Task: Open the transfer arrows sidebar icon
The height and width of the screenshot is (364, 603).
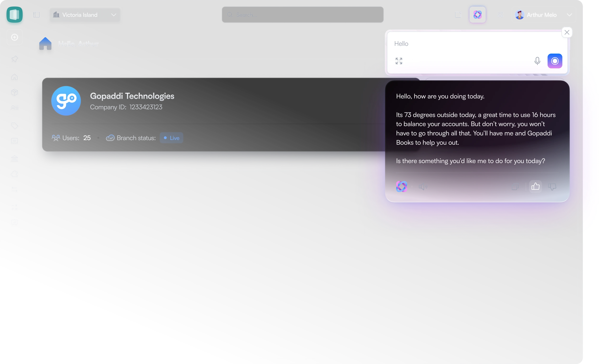Action: coord(14,189)
